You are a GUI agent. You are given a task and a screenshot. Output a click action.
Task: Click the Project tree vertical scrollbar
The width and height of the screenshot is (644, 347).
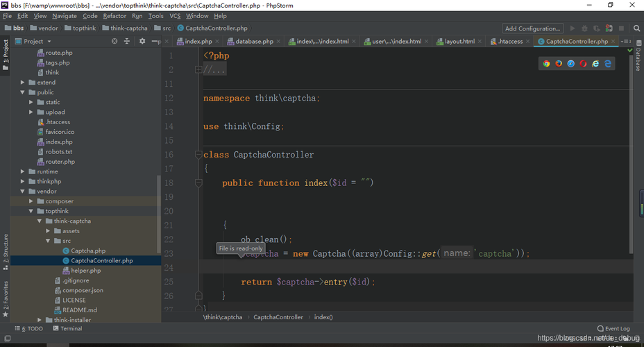[159, 214]
